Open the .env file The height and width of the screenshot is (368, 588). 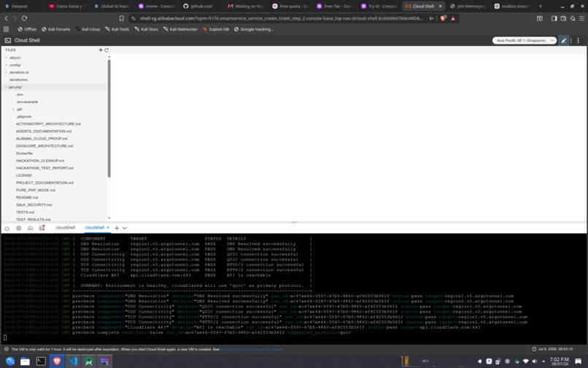(x=20, y=95)
